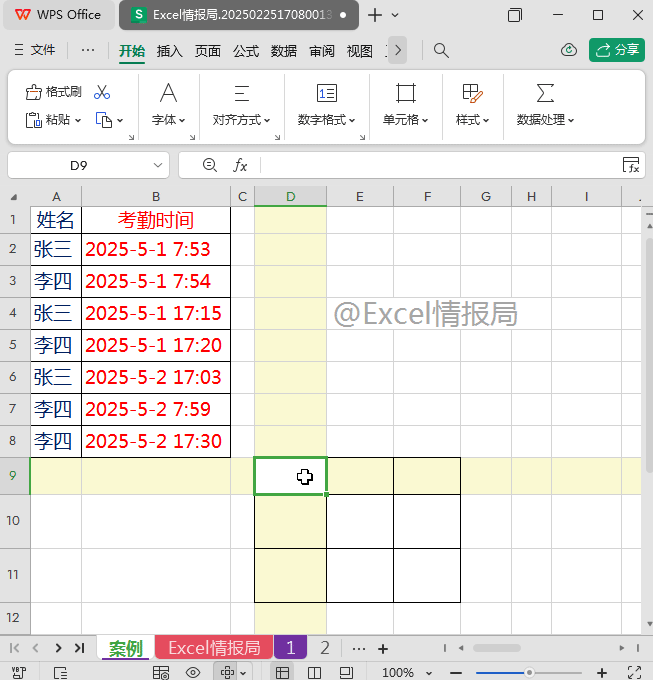Screen dimensions: 653x680
Task: Click the zoom lens icon in formula bar
Action: point(209,165)
